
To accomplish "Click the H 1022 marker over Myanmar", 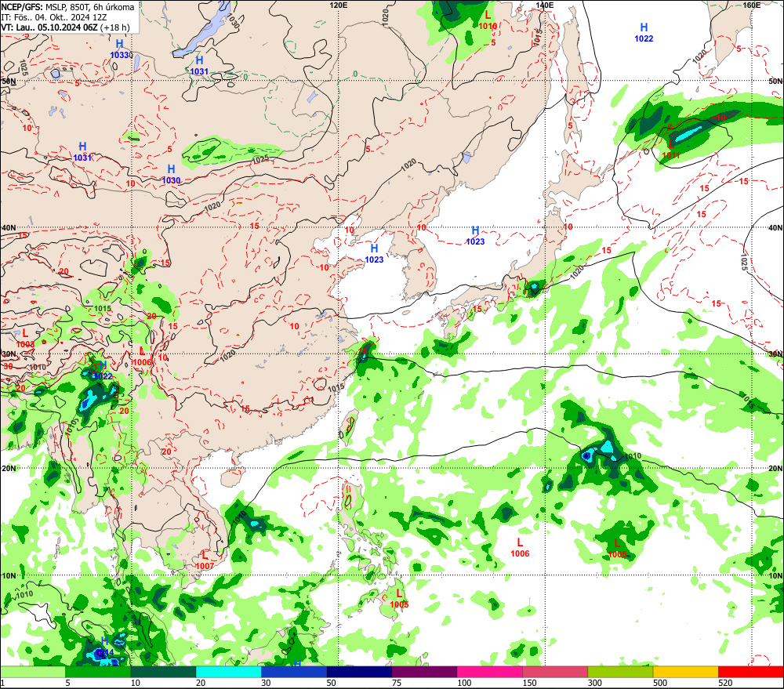I will point(103,371).
